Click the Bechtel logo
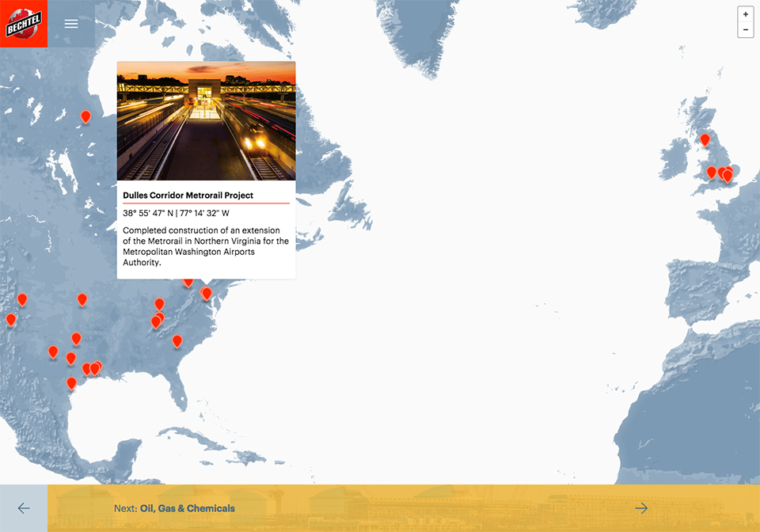Image resolution: width=760 pixels, height=532 pixels. (x=23, y=24)
